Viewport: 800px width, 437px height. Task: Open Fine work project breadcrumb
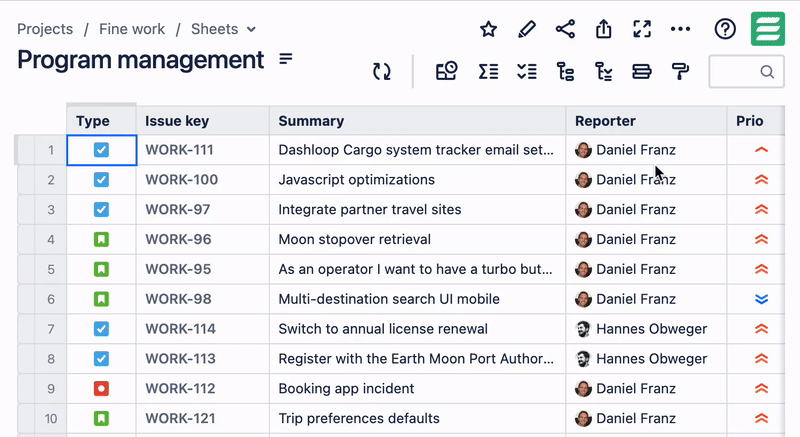coord(132,29)
